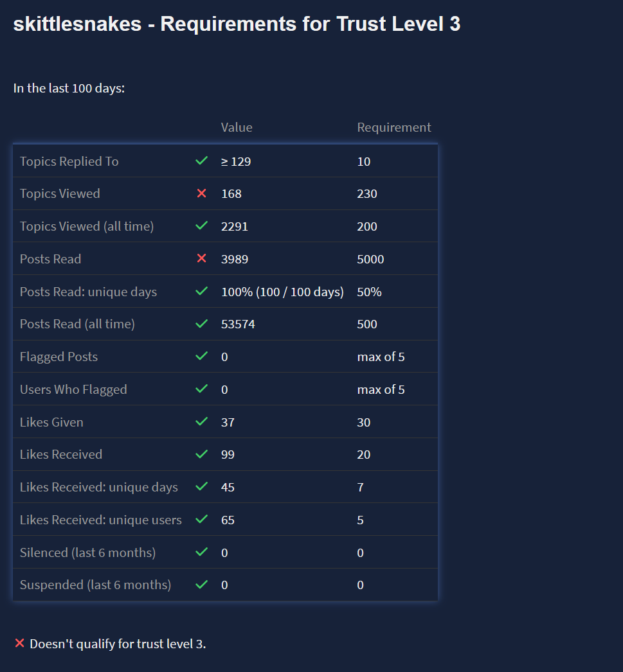623x672 pixels.
Task: Click the Requirement column header
Action: (394, 127)
